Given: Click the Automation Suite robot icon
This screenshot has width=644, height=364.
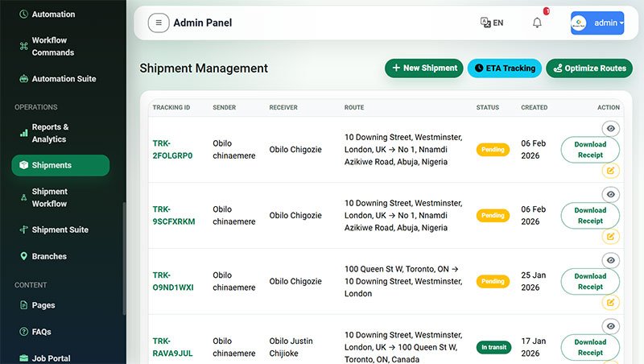Looking at the screenshot, I should pyautogui.click(x=24, y=79).
